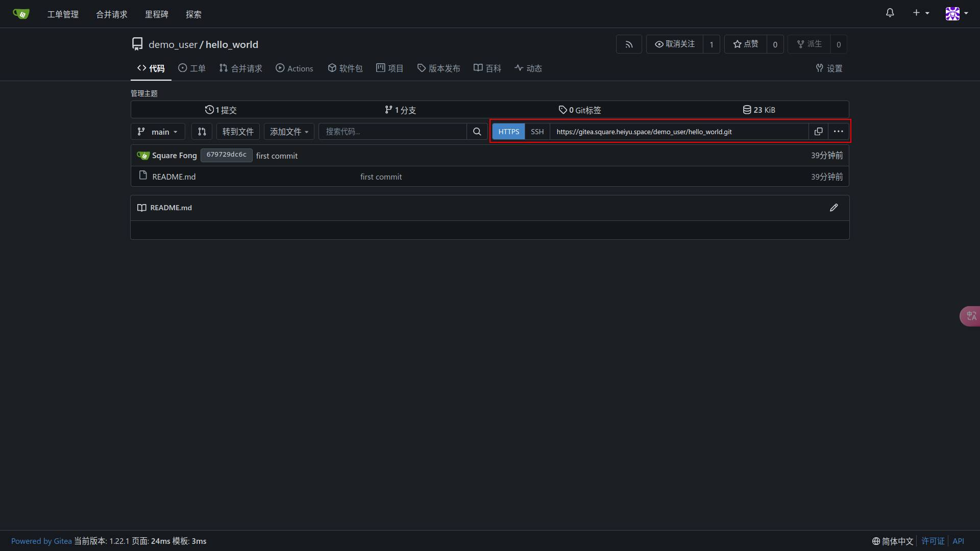Image resolution: width=980 pixels, height=551 pixels.
Task: Open the Powered by Gitea link
Action: click(41, 541)
